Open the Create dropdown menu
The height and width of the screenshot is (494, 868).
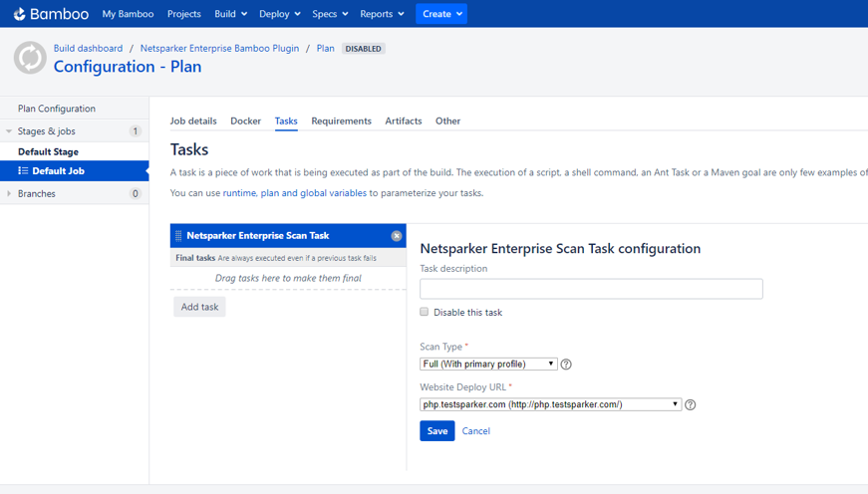click(x=441, y=14)
